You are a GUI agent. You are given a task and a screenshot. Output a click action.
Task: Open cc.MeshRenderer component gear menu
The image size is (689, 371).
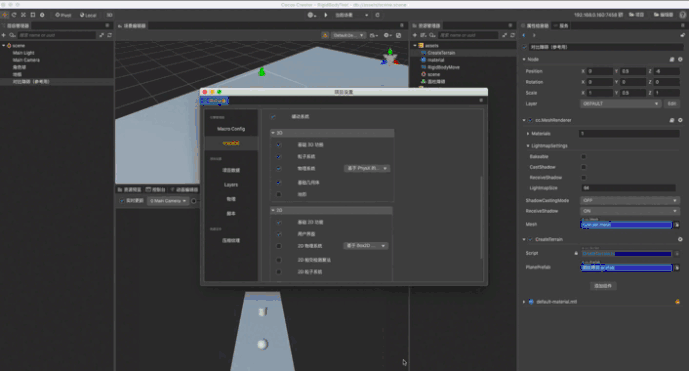click(680, 120)
